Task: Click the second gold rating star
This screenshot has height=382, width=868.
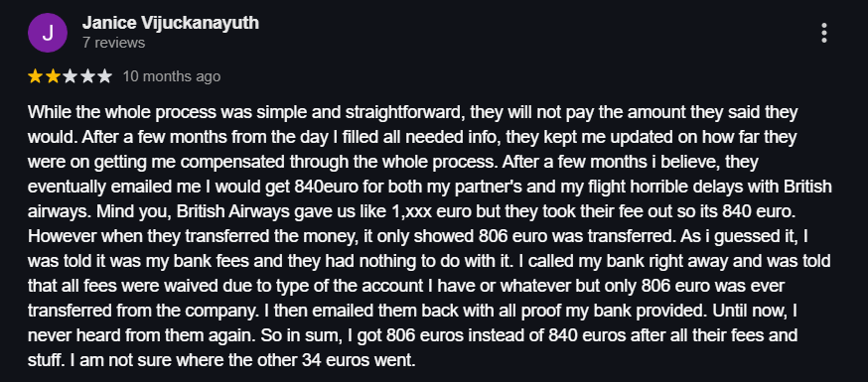Action: 53,76
